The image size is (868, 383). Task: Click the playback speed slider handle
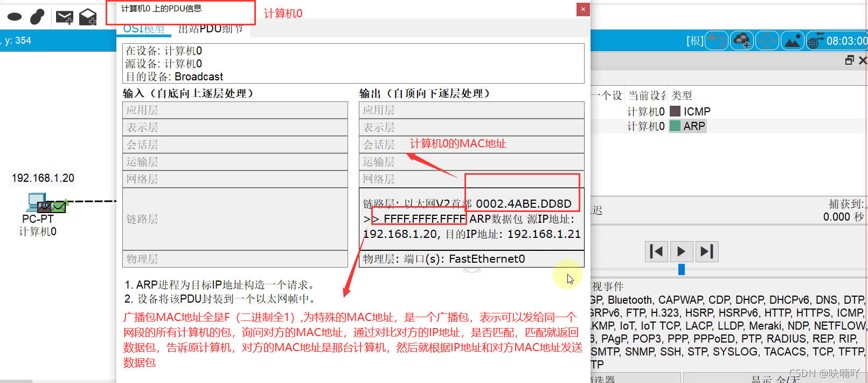682,269
